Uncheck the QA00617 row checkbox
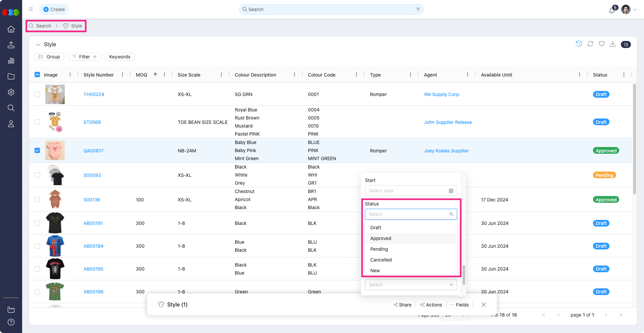This screenshot has height=333, width=644. (37, 150)
